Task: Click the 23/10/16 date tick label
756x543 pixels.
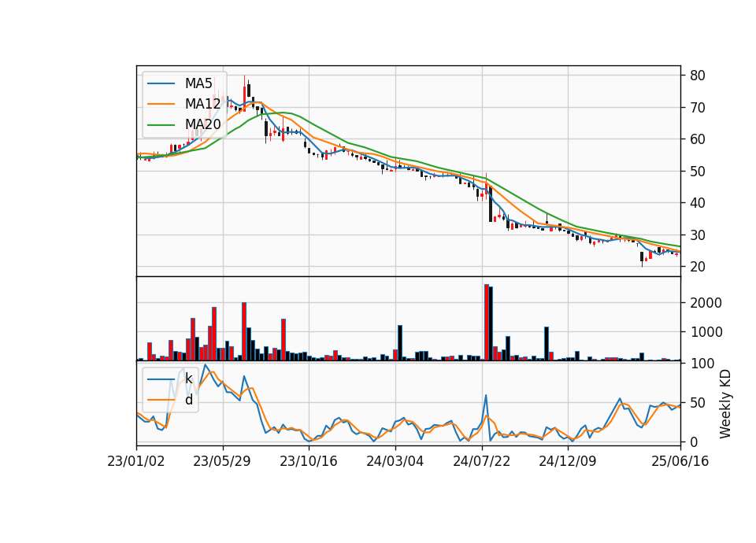Action: tap(309, 461)
